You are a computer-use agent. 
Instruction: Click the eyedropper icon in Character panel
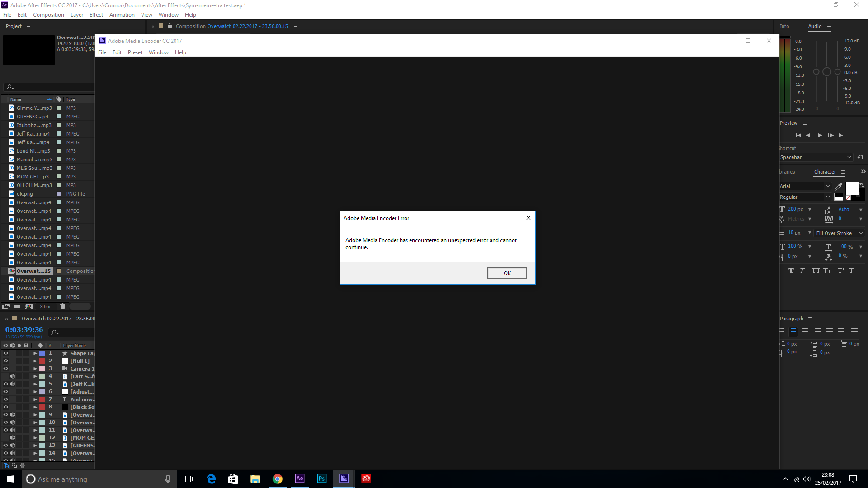pyautogui.click(x=839, y=186)
